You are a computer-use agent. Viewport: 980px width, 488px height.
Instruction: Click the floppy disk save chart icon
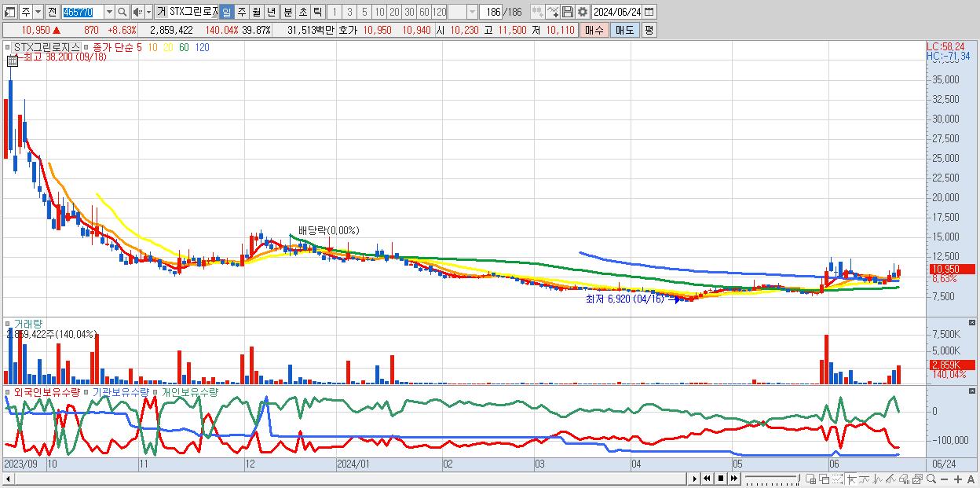568,12
